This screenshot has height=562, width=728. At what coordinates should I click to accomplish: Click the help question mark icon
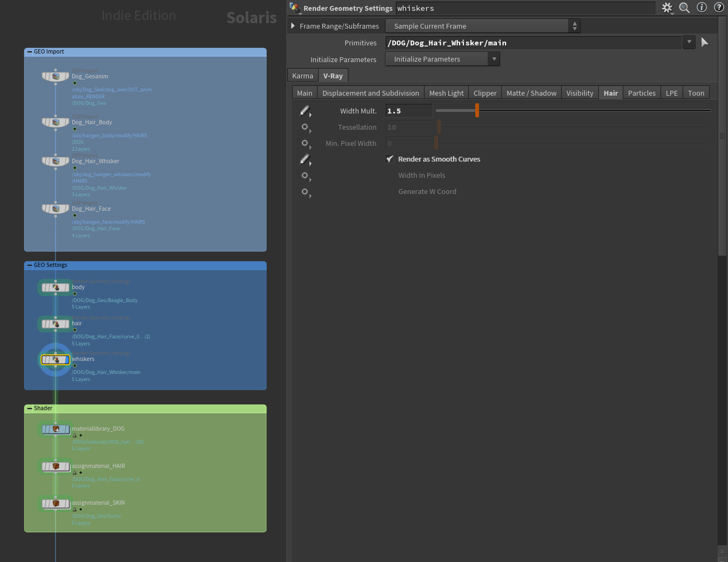point(719,8)
